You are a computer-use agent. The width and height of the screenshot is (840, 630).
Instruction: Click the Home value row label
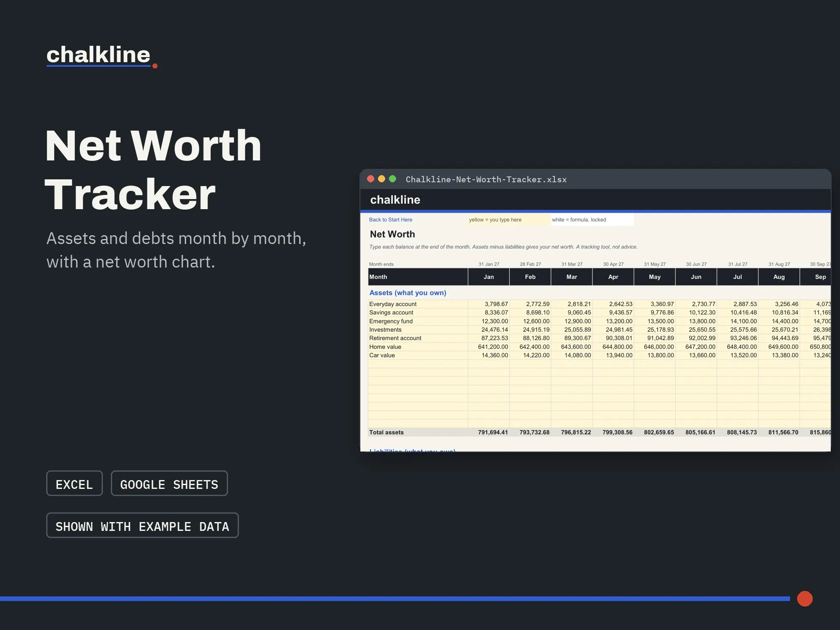[x=385, y=347]
